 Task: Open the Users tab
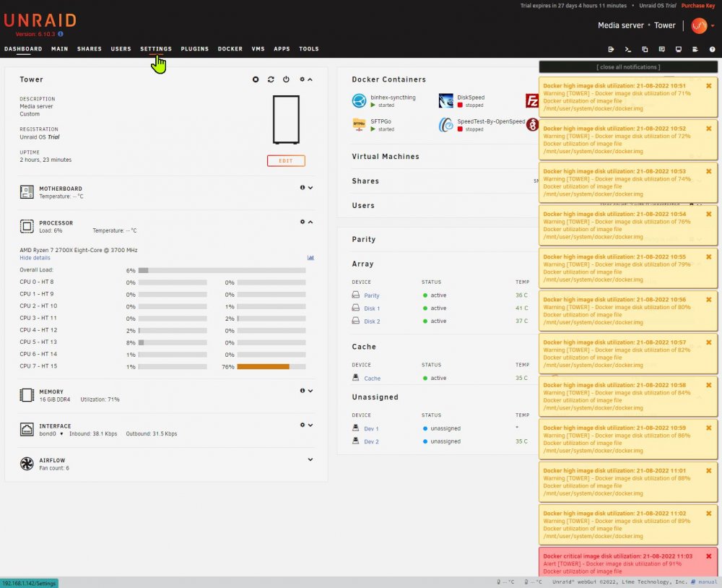[x=121, y=49]
